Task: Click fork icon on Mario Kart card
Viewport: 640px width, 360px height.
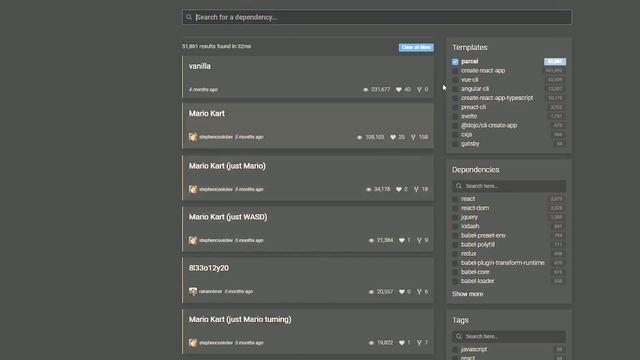Action: click(413, 137)
